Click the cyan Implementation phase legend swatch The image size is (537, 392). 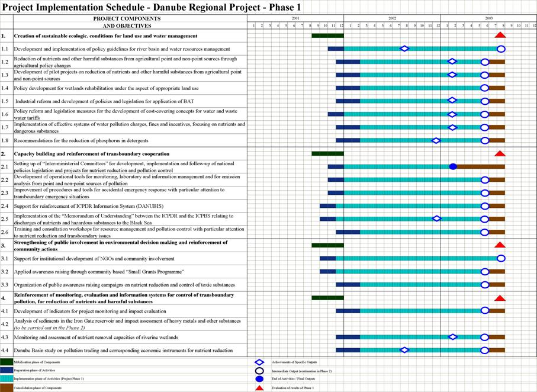[7, 379]
